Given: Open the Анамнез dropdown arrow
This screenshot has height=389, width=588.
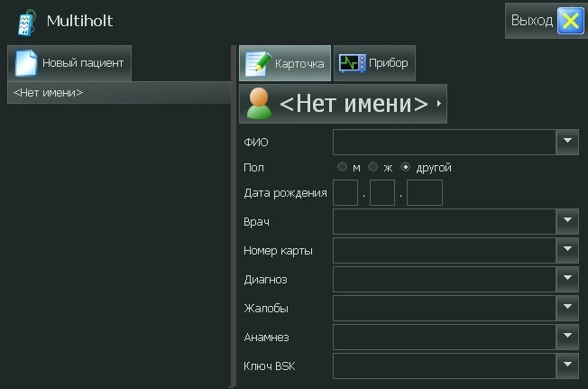Looking at the screenshot, I should click(x=567, y=337).
